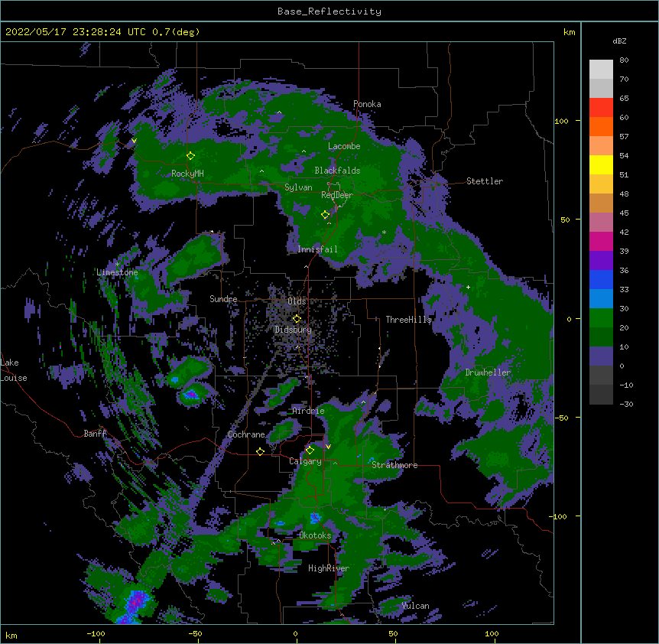Click the dBZ legend heading
The image size is (659, 644).
(x=619, y=41)
